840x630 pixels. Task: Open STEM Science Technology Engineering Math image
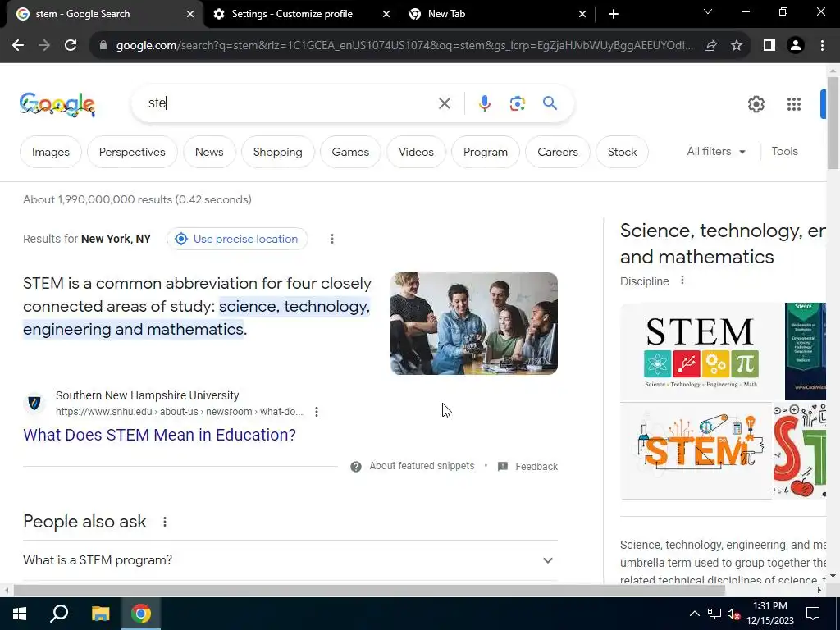(702, 351)
